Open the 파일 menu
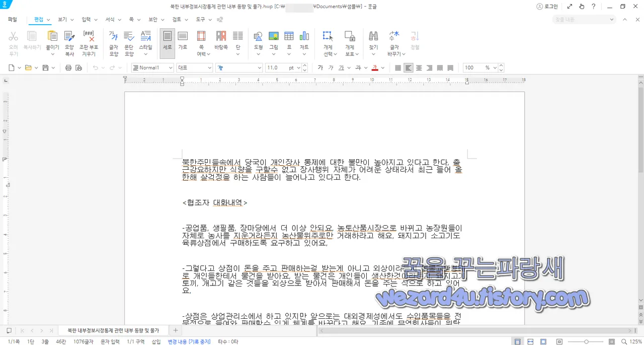The height and width of the screenshot is (345, 644). (13, 19)
